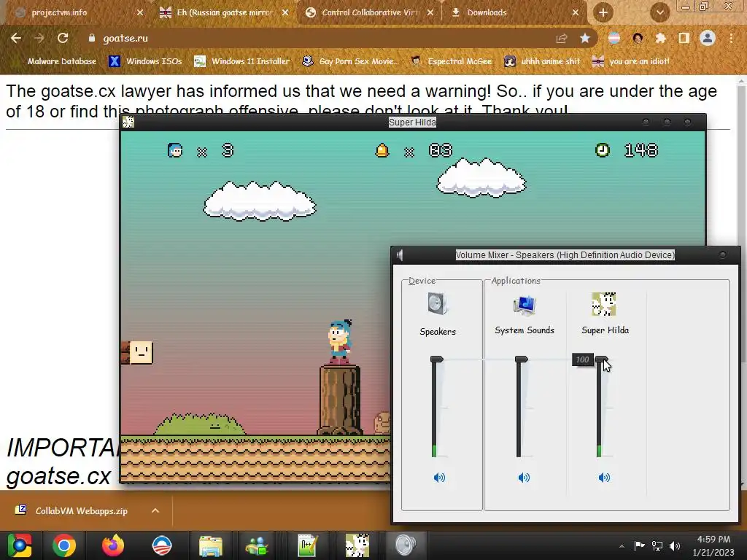Switch to the Downloads tab

click(514, 12)
